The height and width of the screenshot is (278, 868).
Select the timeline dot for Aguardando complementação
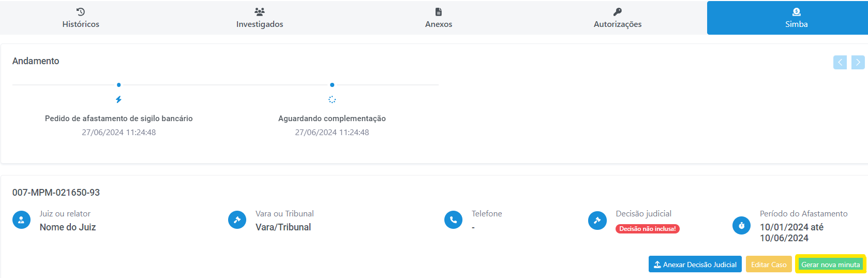(x=332, y=85)
